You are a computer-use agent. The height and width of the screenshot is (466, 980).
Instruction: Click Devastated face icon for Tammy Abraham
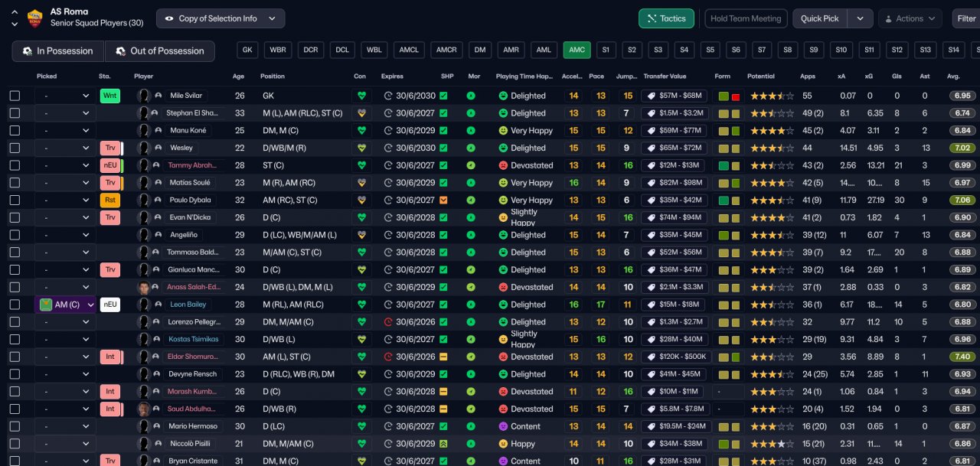tap(503, 165)
